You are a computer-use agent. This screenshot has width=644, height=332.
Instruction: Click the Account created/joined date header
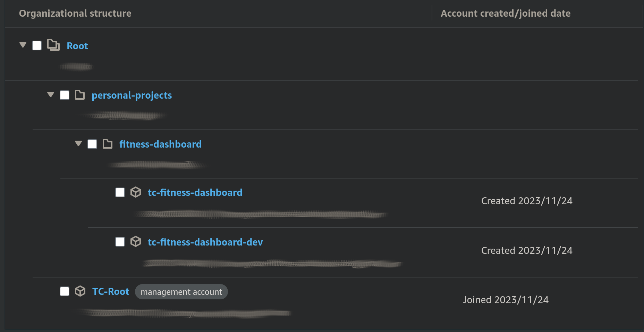point(505,13)
